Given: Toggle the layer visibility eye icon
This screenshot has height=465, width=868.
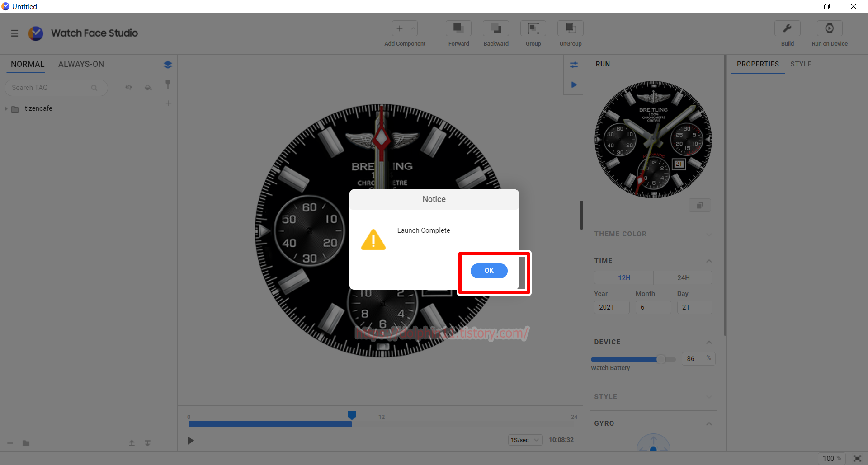Looking at the screenshot, I should 129,88.
